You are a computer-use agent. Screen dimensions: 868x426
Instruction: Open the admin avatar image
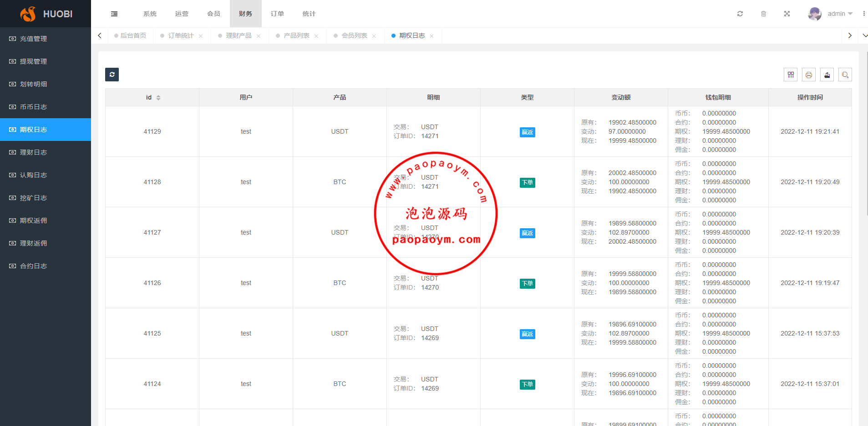[815, 14]
